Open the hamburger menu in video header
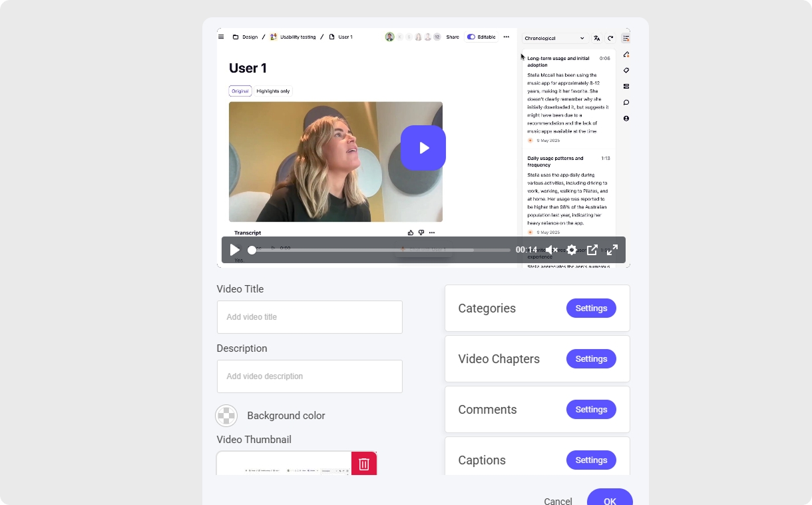The height and width of the screenshot is (505, 812). 221,37
